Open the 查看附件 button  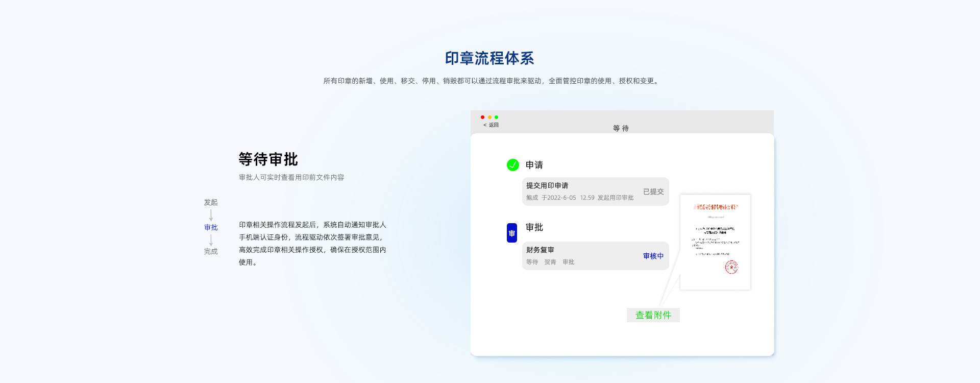(x=653, y=315)
